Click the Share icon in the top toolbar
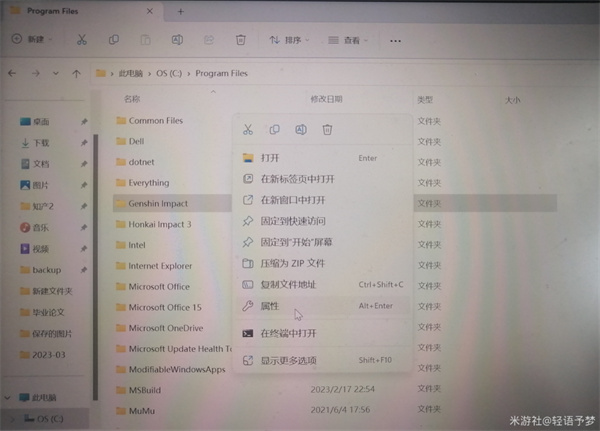This screenshot has width=600, height=431. tap(209, 39)
